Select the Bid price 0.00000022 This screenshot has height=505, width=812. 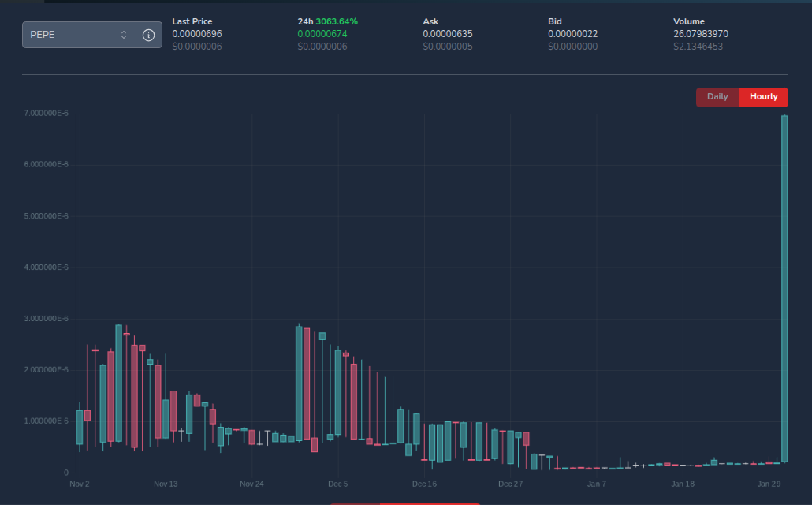tap(573, 34)
